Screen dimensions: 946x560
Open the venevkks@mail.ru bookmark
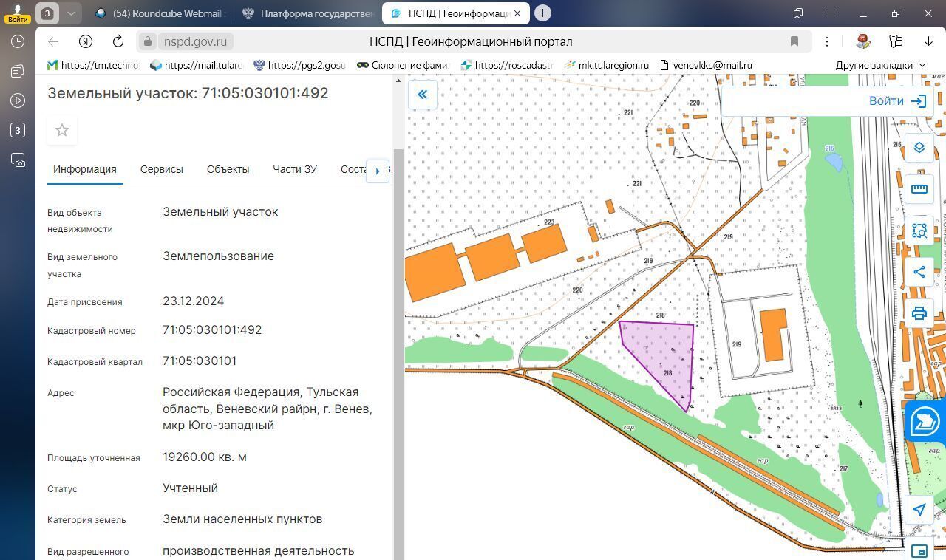click(705, 65)
